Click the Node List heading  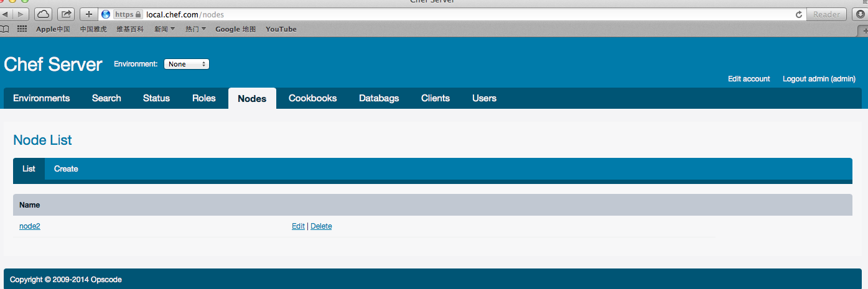point(42,140)
